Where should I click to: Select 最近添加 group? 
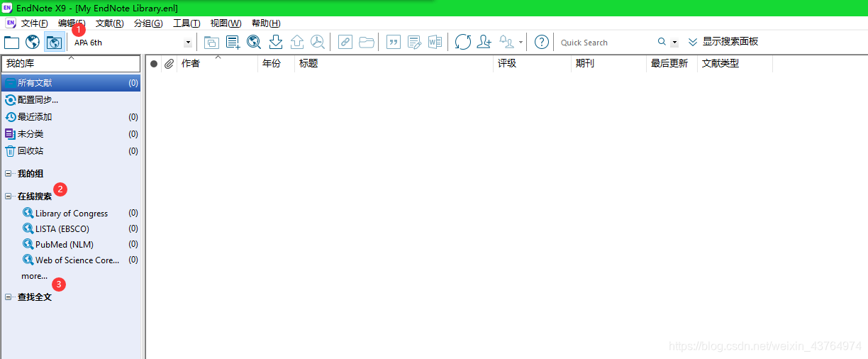(71, 117)
